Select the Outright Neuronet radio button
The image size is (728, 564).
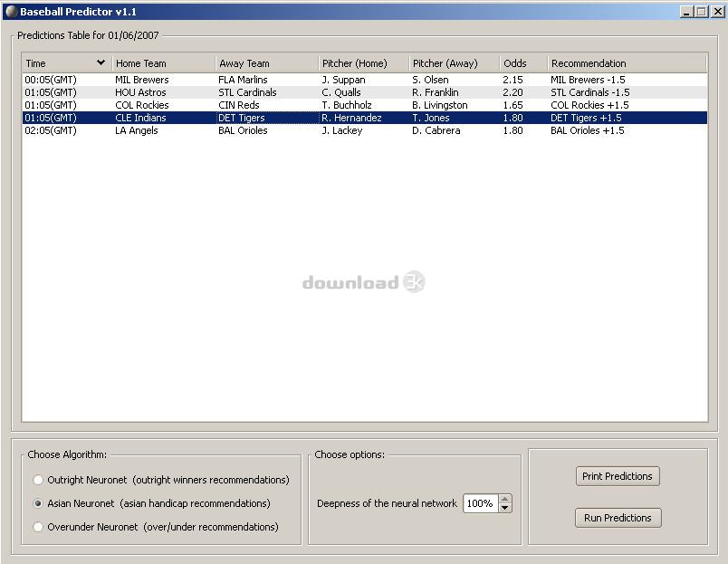coord(38,480)
